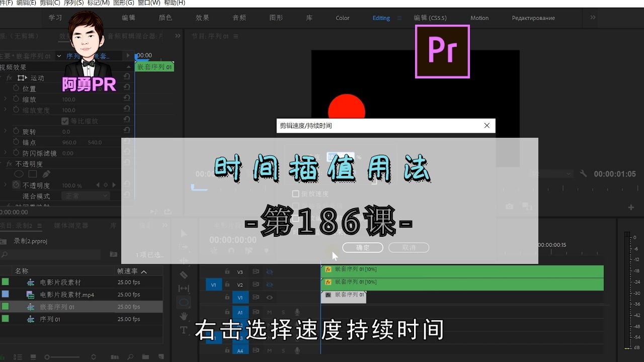Select the Slip tool in the toolbar

(x=184, y=289)
